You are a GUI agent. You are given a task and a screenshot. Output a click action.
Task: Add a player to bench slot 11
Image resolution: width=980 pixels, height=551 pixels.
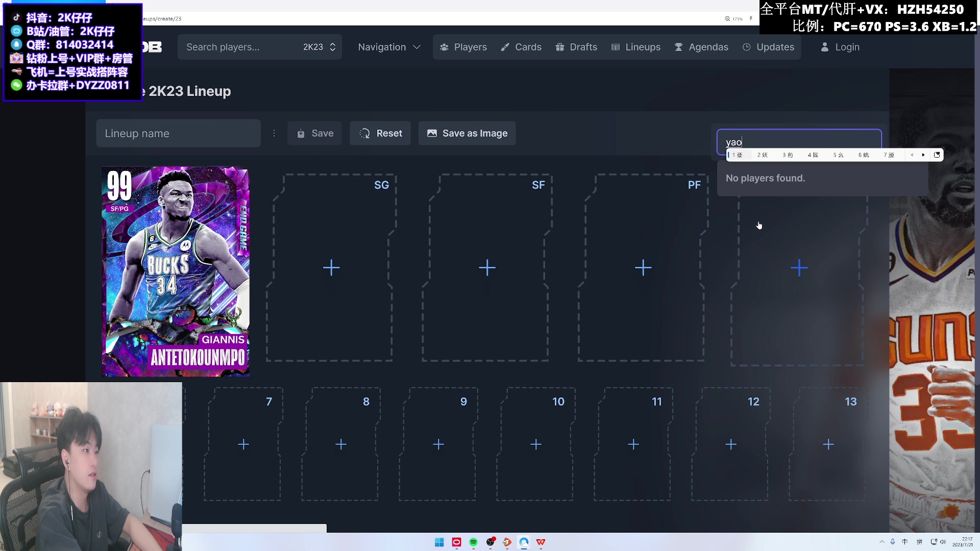(633, 444)
